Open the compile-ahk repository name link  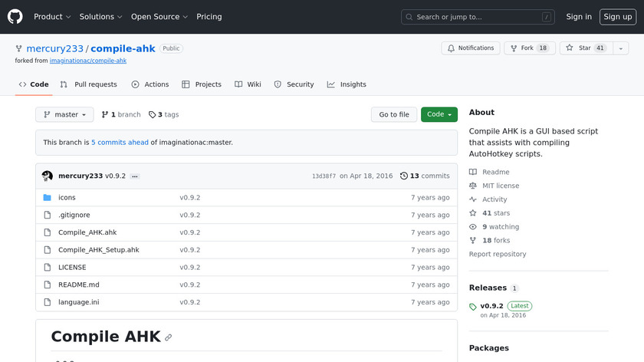tap(123, 48)
